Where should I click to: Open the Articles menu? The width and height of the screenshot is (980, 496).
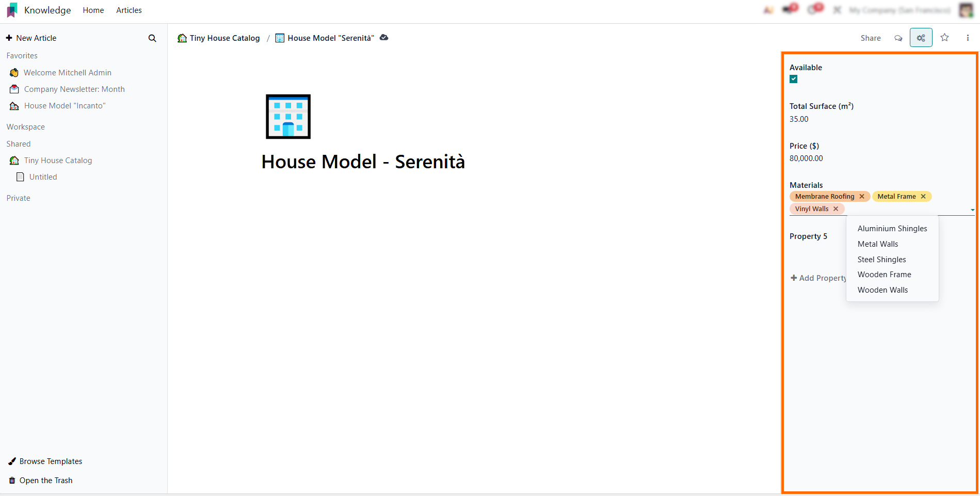click(128, 10)
